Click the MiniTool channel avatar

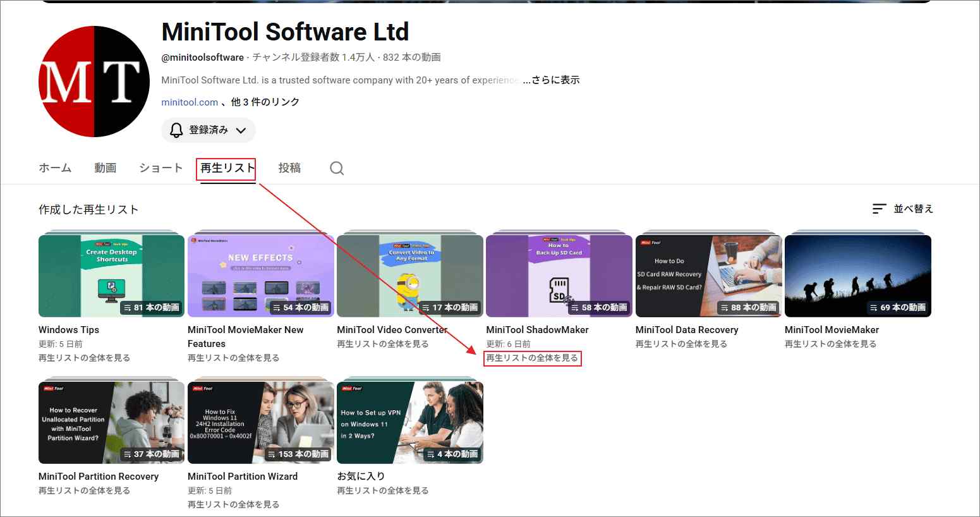tap(94, 82)
